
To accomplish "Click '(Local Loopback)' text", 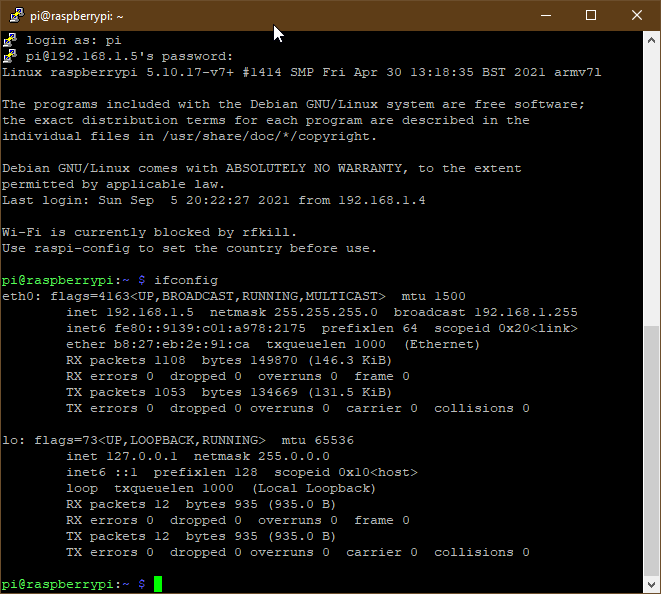I will (314, 489).
